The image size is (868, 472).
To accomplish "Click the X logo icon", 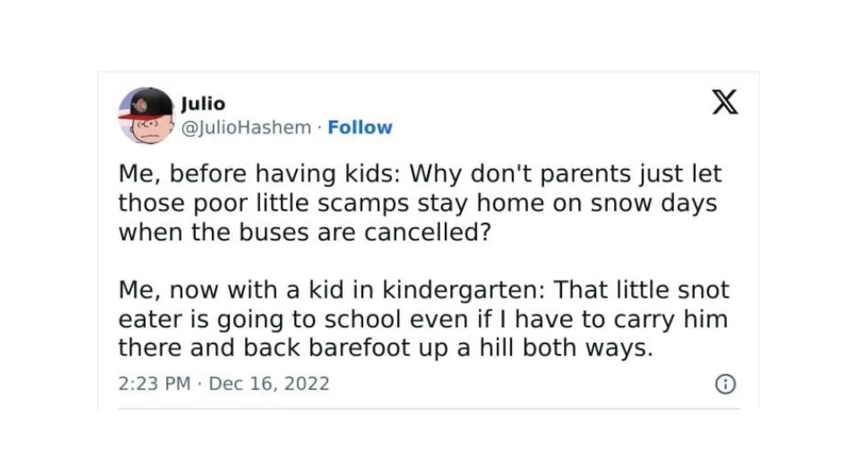I will tap(725, 102).
